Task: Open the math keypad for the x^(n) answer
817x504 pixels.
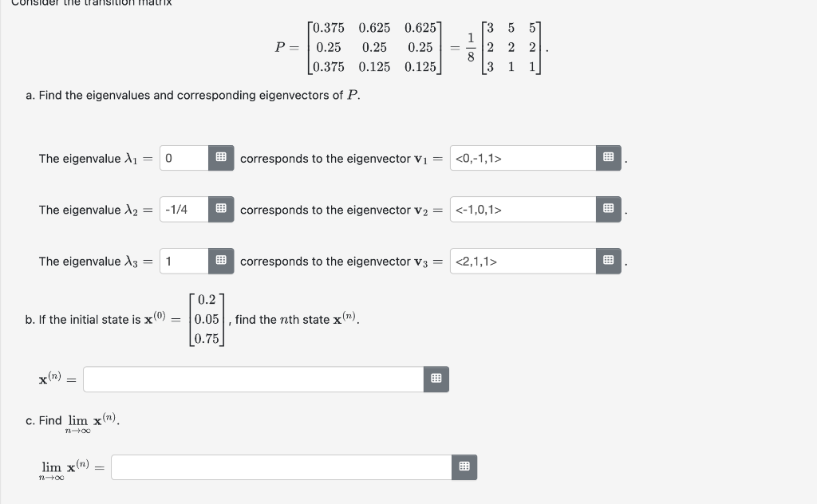Action: pos(436,379)
